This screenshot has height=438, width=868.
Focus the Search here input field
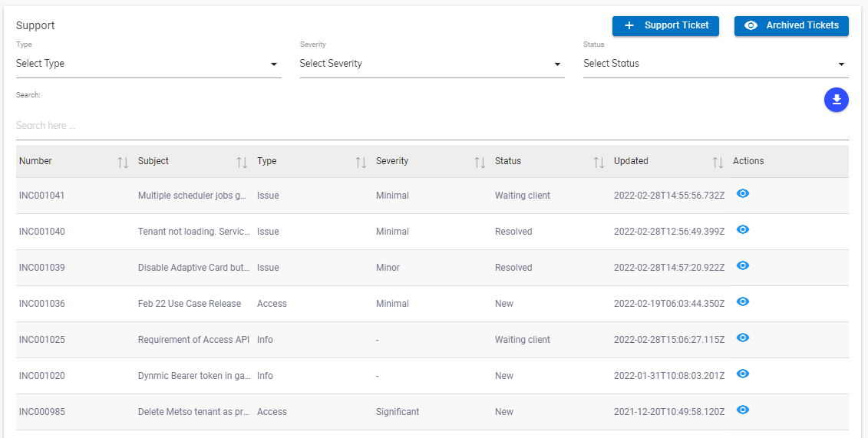pyautogui.click(x=432, y=125)
